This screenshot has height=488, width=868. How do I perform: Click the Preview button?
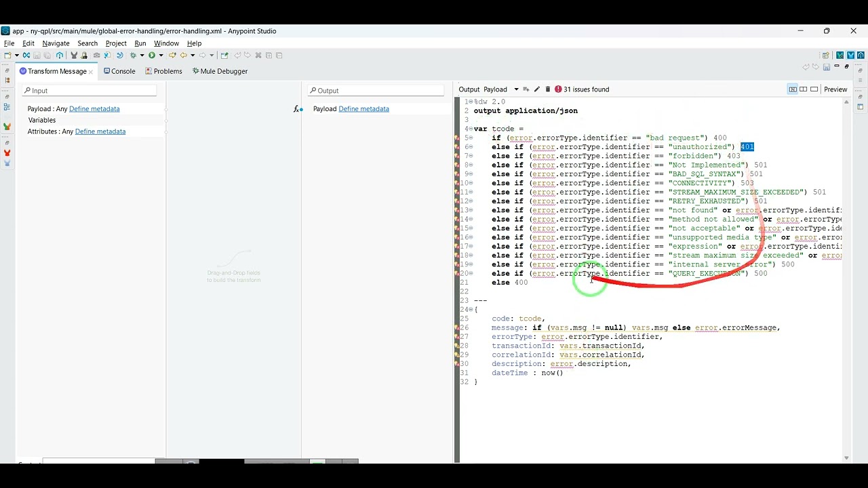[835, 89]
